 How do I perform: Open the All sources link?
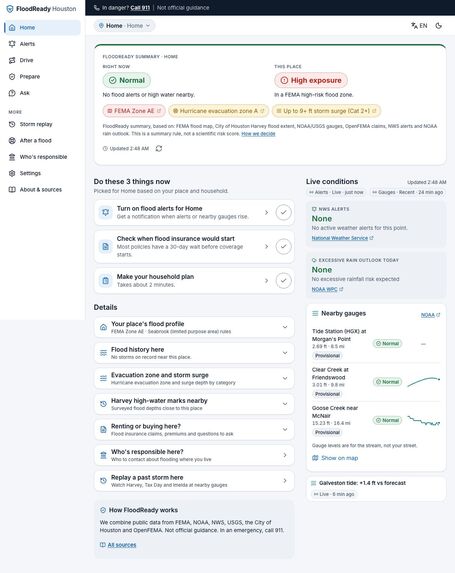click(x=122, y=545)
